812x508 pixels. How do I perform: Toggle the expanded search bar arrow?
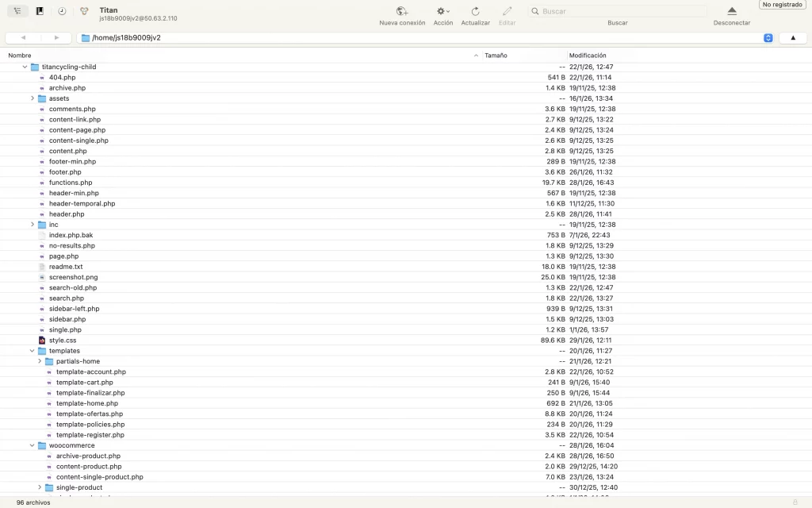[x=792, y=37]
